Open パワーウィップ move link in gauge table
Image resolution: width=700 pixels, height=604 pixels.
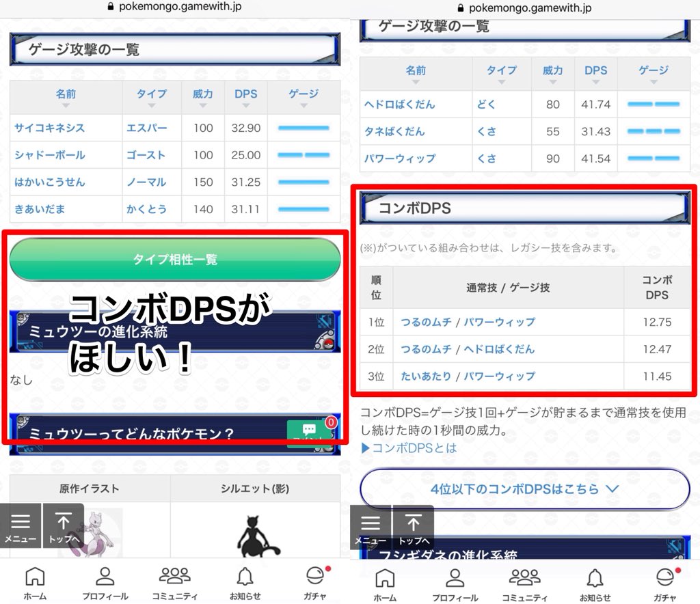point(400,159)
